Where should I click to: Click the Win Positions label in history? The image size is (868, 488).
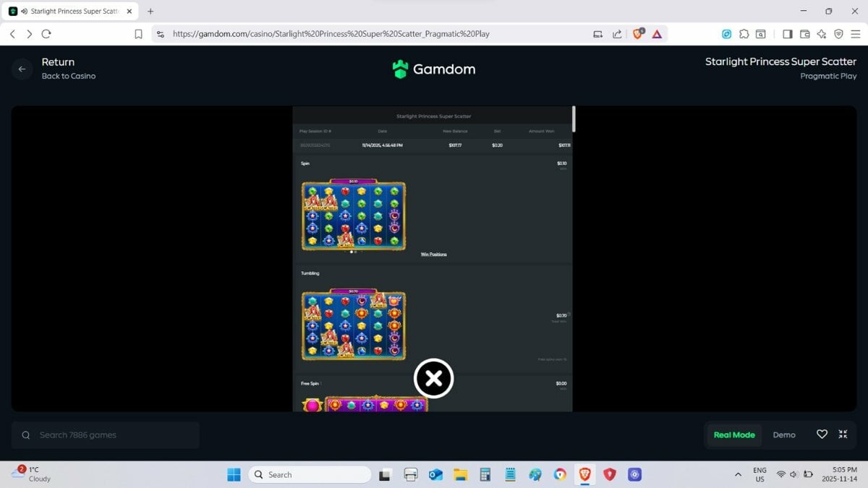[433, 254]
